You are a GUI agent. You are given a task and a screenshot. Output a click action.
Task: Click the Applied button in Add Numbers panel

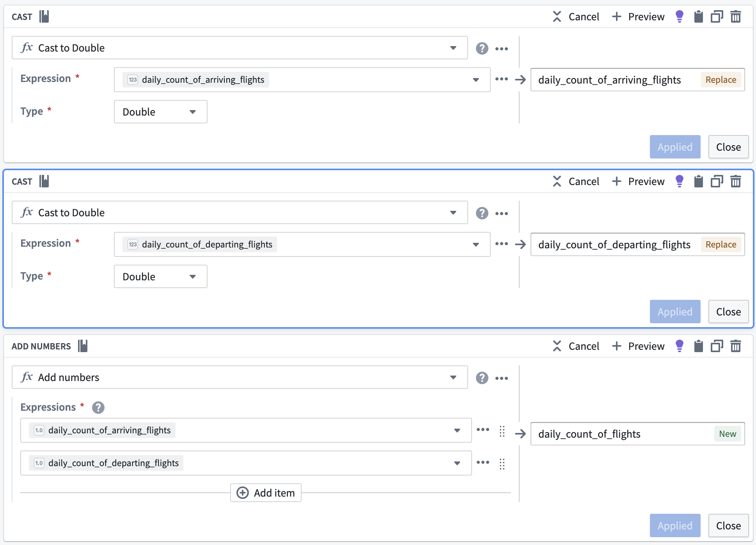(x=675, y=525)
